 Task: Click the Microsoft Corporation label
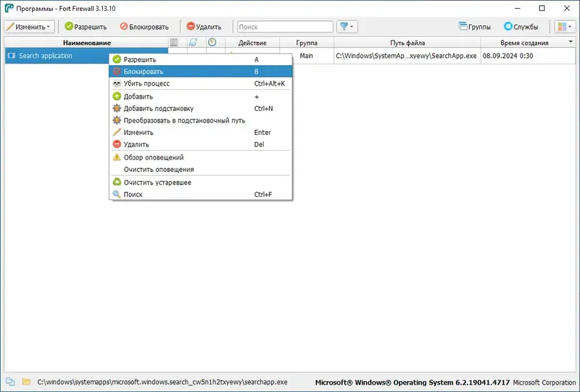[x=544, y=383]
